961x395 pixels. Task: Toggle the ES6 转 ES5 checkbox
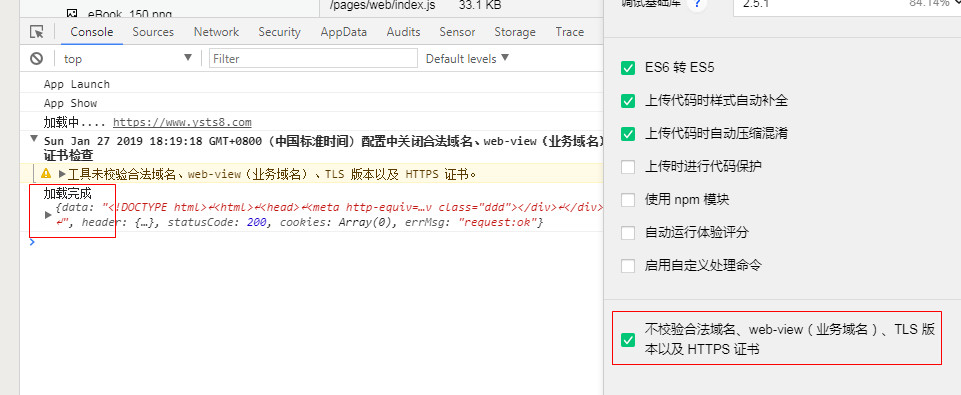(x=628, y=68)
